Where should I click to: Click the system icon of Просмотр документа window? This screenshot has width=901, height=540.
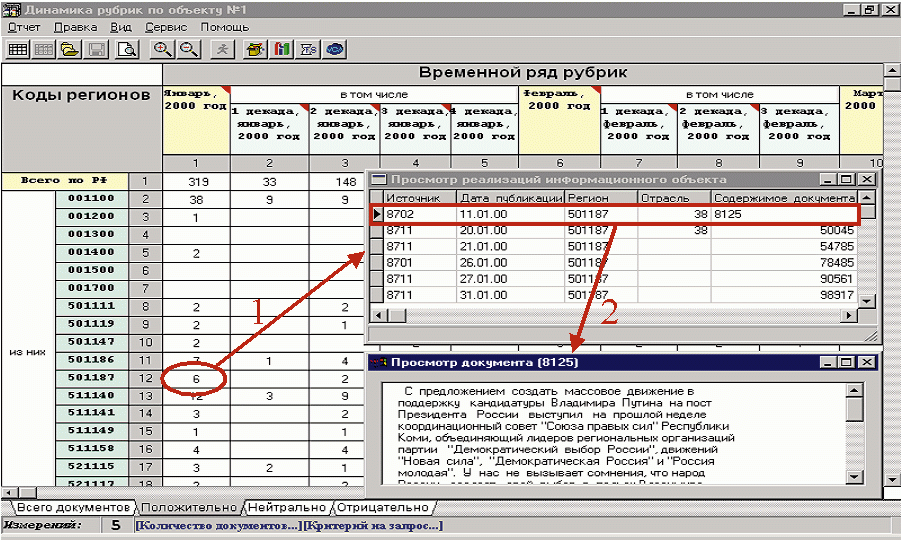(x=379, y=362)
